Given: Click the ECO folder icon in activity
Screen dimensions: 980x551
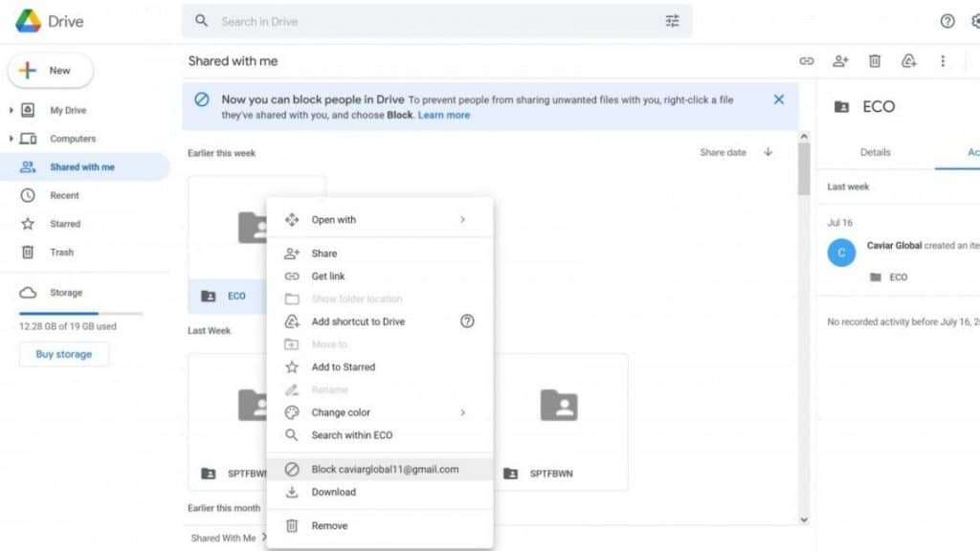Looking at the screenshot, I should (876, 276).
